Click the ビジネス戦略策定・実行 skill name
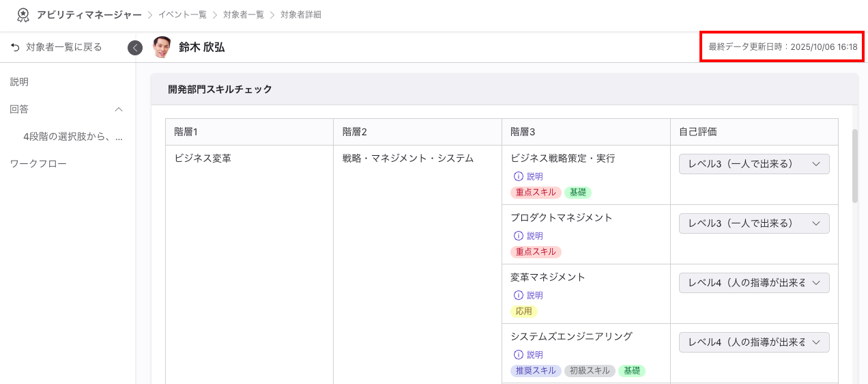This screenshot has width=868, height=384. 563,158
